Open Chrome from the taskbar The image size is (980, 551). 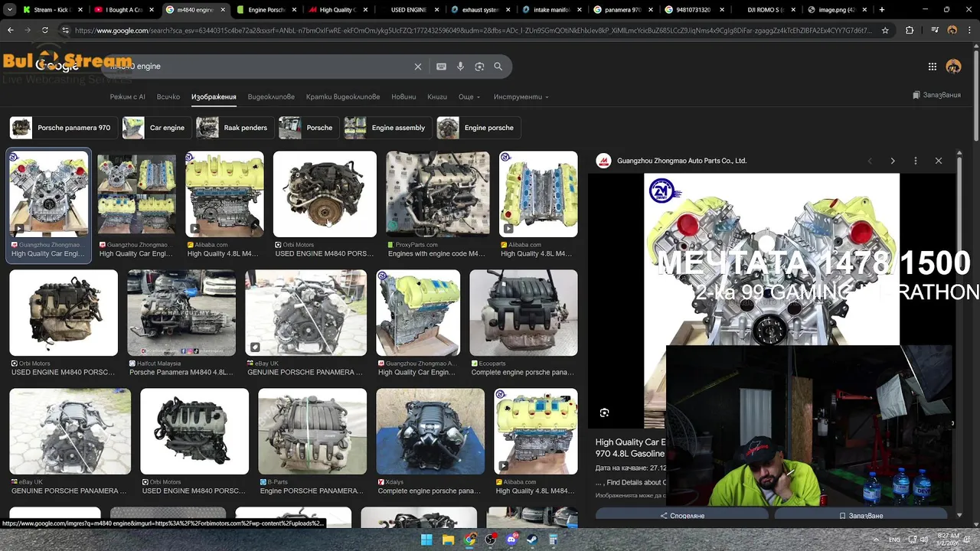(x=469, y=540)
